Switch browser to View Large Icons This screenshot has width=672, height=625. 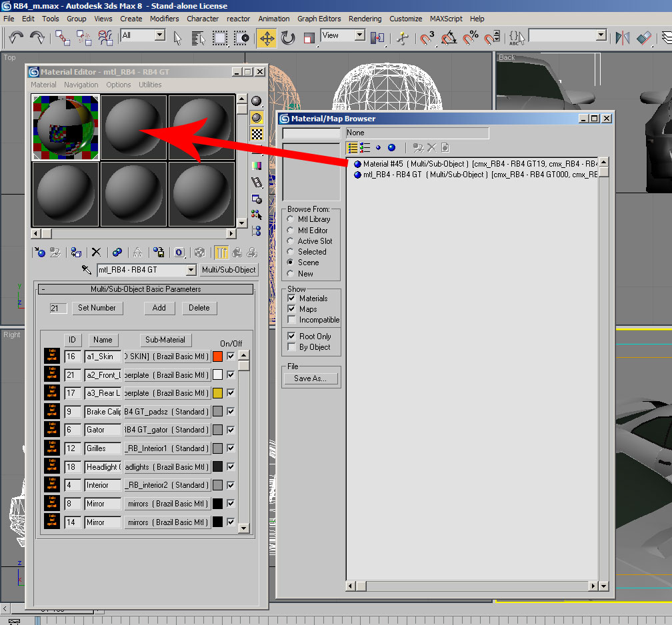392,148
